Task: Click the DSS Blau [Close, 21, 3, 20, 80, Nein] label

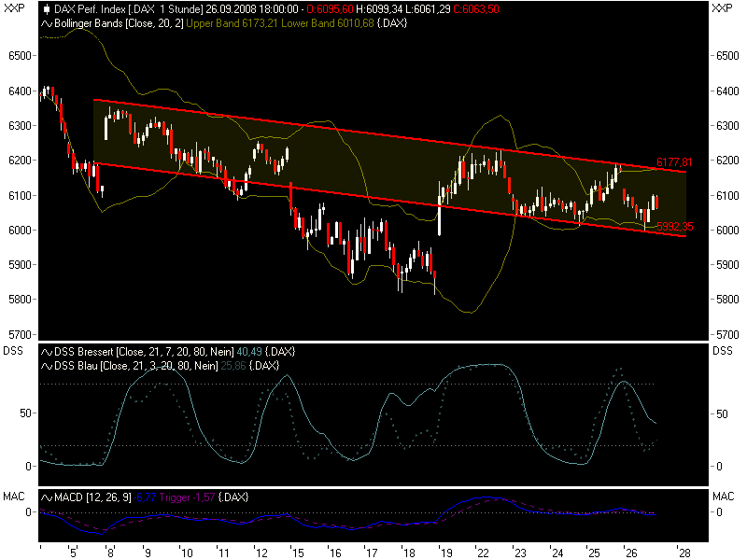Action: (x=136, y=366)
